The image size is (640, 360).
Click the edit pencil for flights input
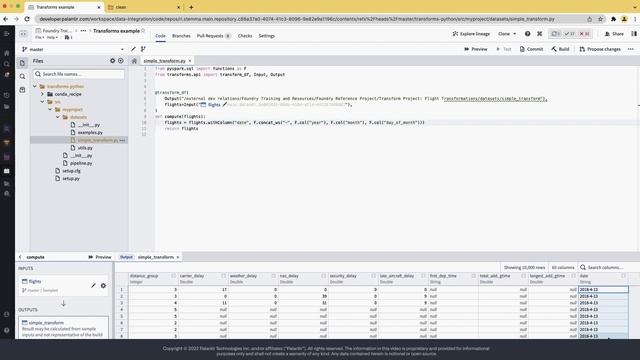[x=93, y=286]
